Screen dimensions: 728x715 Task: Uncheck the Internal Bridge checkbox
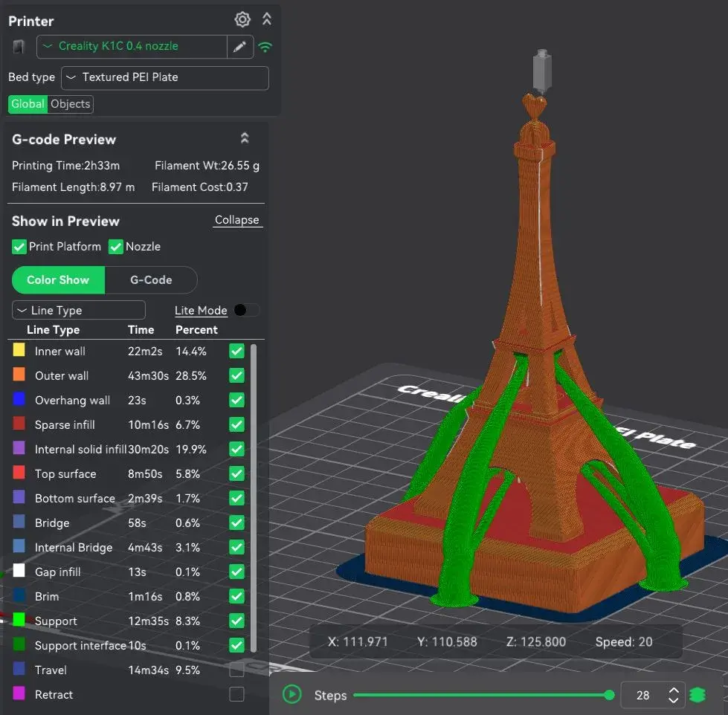point(236,548)
